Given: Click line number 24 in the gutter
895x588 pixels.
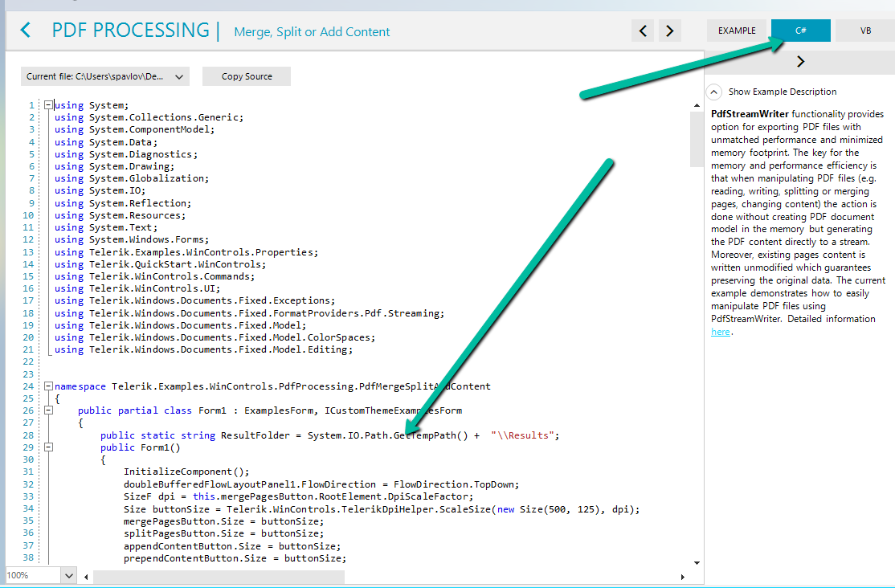Looking at the screenshot, I should 28,386.
